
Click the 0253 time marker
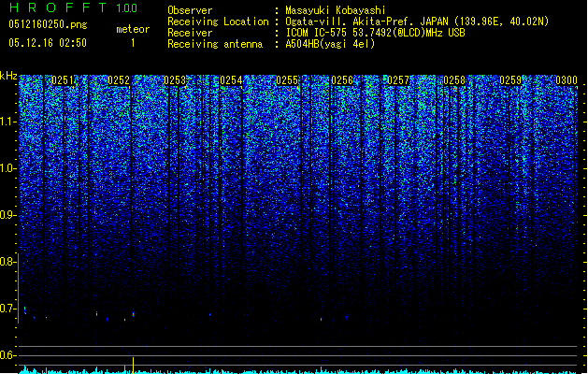click(175, 80)
